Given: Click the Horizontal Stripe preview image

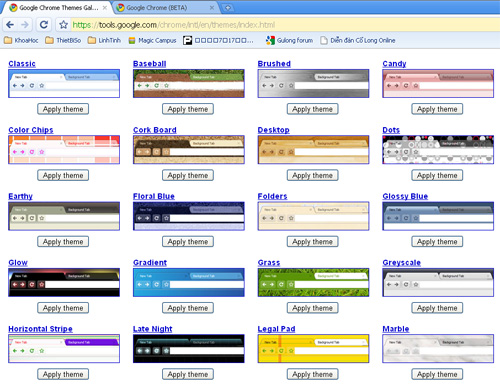Looking at the screenshot, I should [64, 349].
